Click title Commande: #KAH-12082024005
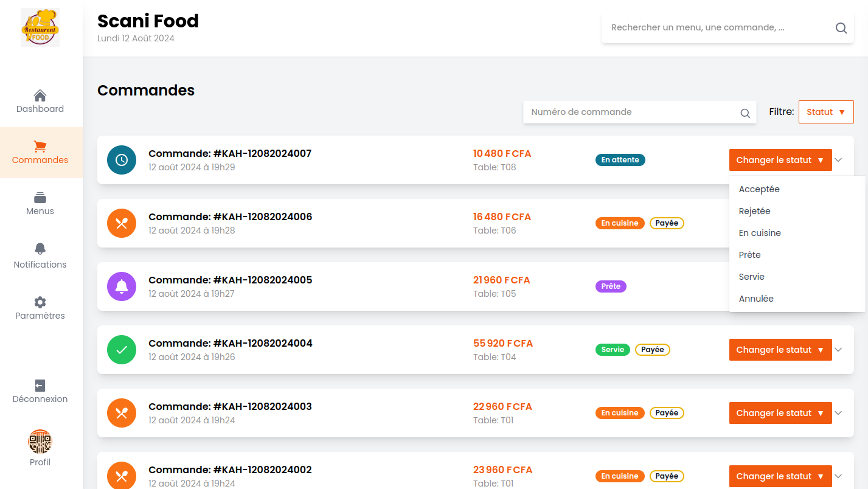This screenshot has height=489, width=868. coord(231,280)
